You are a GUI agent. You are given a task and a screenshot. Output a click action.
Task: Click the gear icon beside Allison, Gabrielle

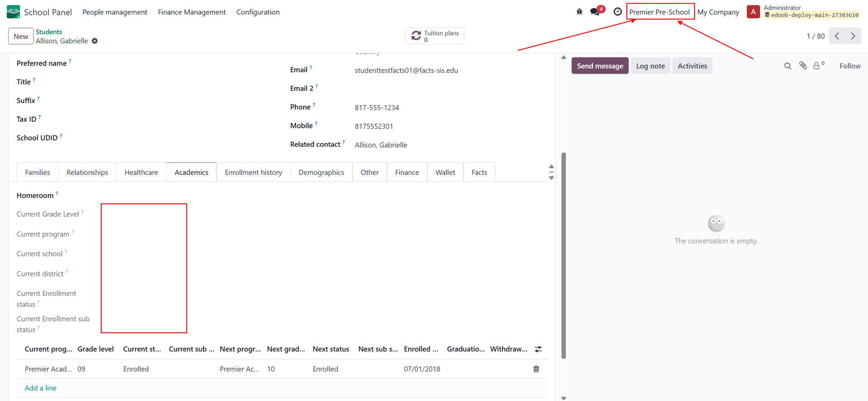[x=94, y=41]
